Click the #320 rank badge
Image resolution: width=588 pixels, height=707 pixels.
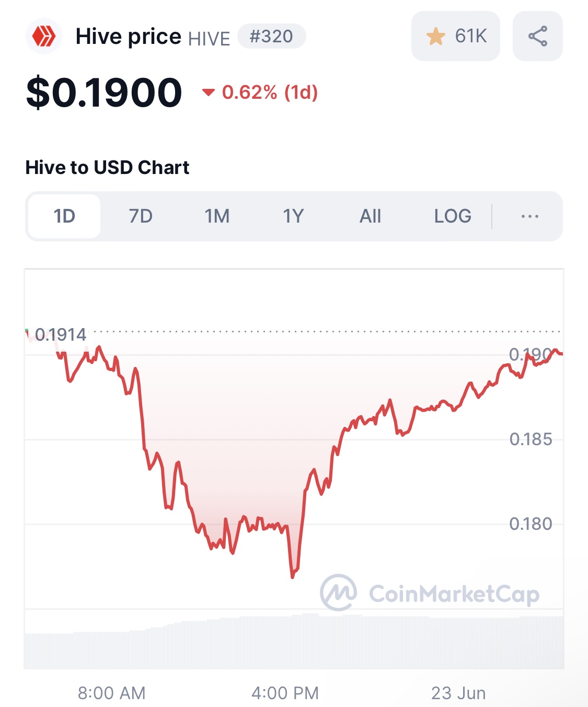click(271, 36)
